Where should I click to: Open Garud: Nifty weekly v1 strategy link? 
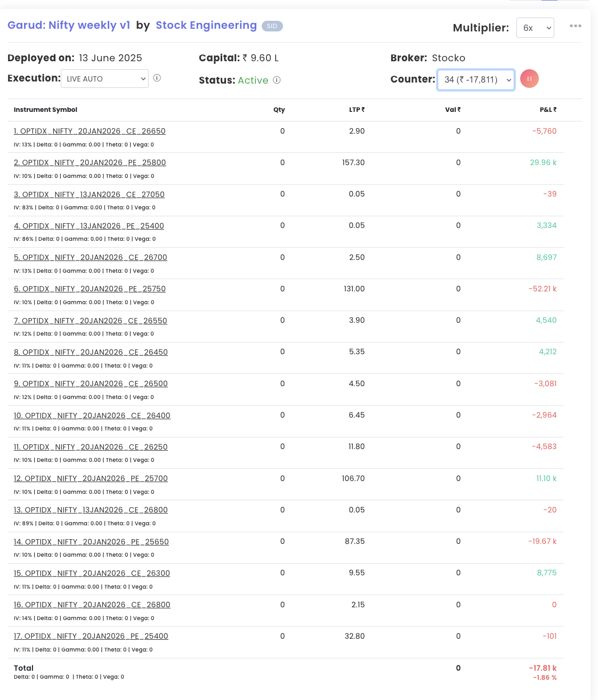coord(69,25)
